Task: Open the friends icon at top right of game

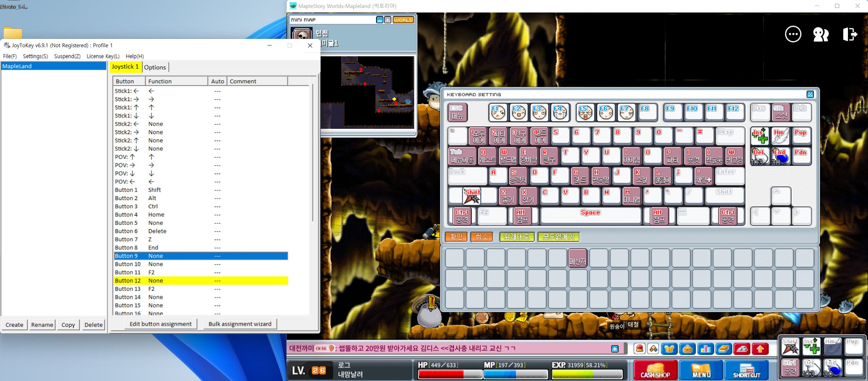Action: (821, 34)
